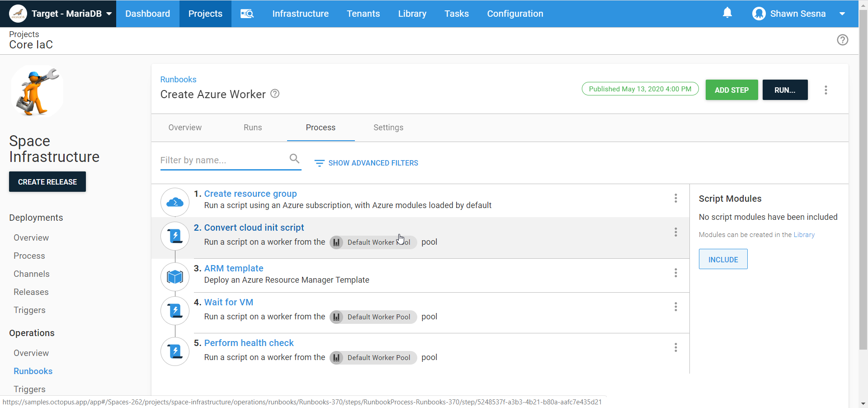The width and height of the screenshot is (868, 408).
Task: Click the Wait for VM script icon
Action: point(175,311)
